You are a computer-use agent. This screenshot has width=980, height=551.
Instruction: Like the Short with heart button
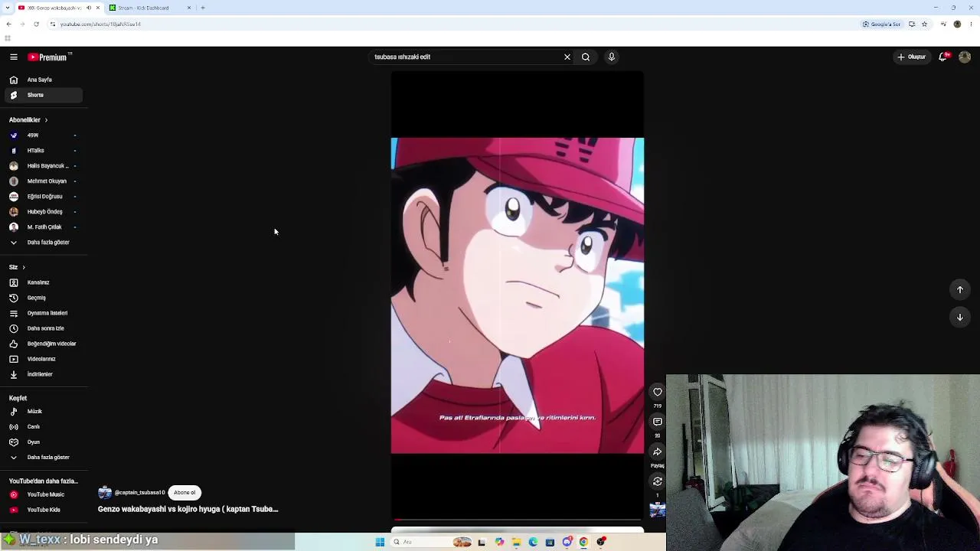(x=658, y=392)
